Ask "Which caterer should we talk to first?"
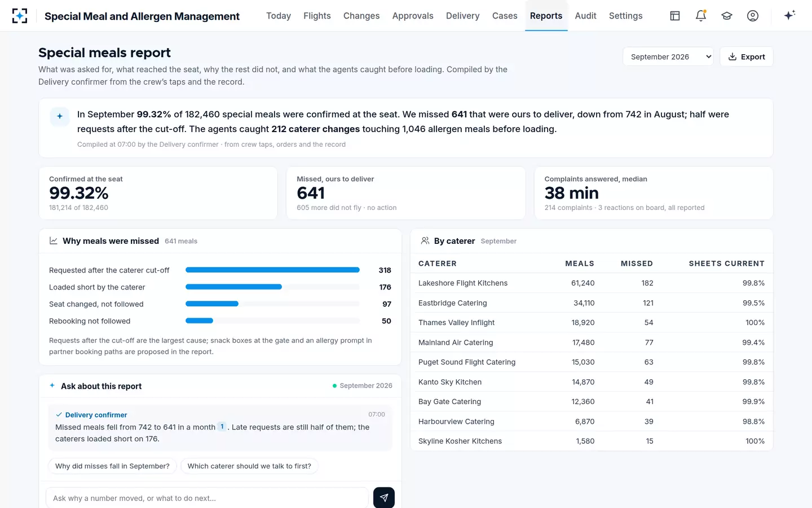The height and width of the screenshot is (508, 812). click(249, 466)
